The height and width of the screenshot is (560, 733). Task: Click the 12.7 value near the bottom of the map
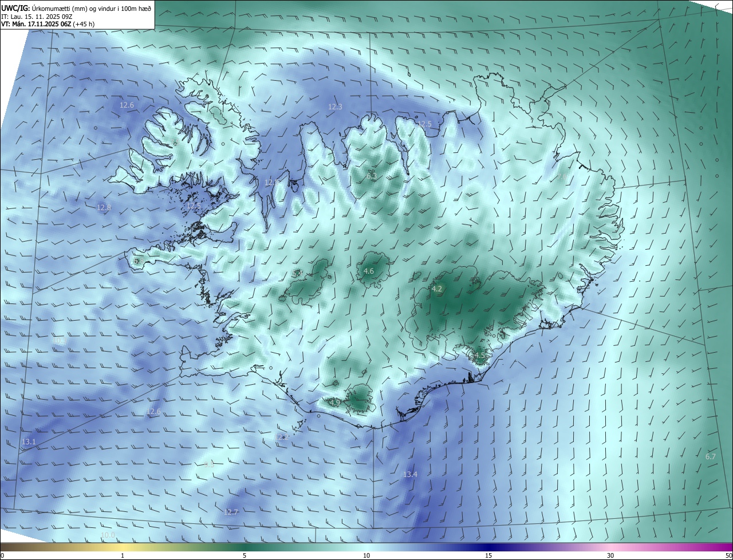pyautogui.click(x=231, y=512)
